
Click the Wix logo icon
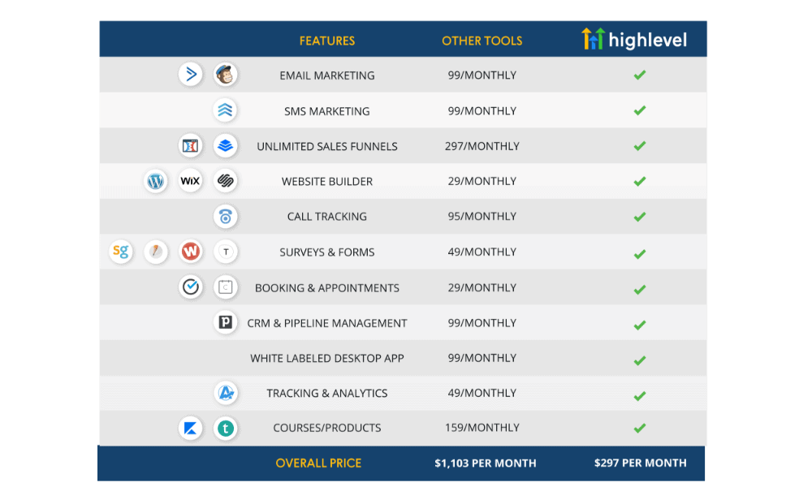(191, 181)
